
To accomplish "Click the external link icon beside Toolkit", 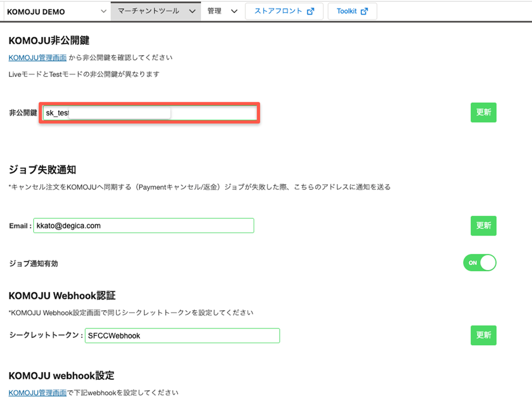I will click(x=364, y=11).
